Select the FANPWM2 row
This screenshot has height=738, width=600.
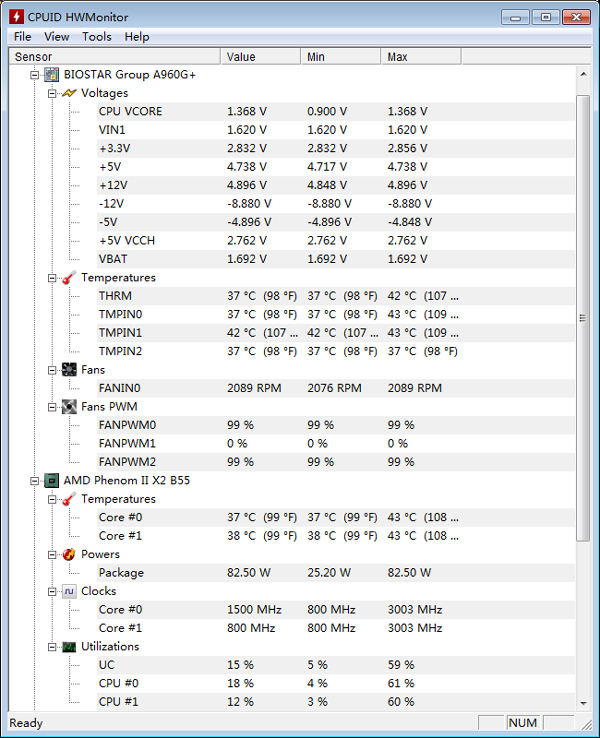[336, 462]
